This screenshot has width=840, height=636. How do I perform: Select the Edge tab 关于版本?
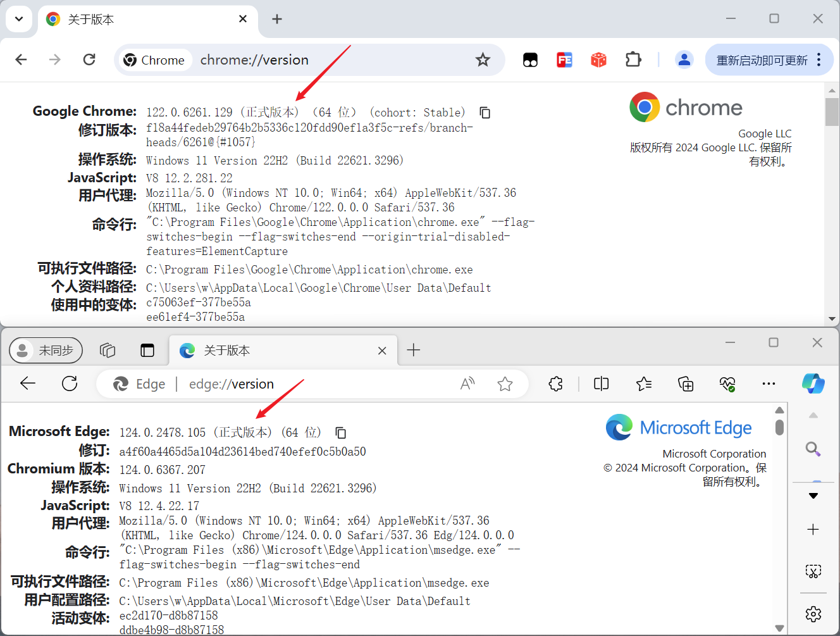click(283, 350)
